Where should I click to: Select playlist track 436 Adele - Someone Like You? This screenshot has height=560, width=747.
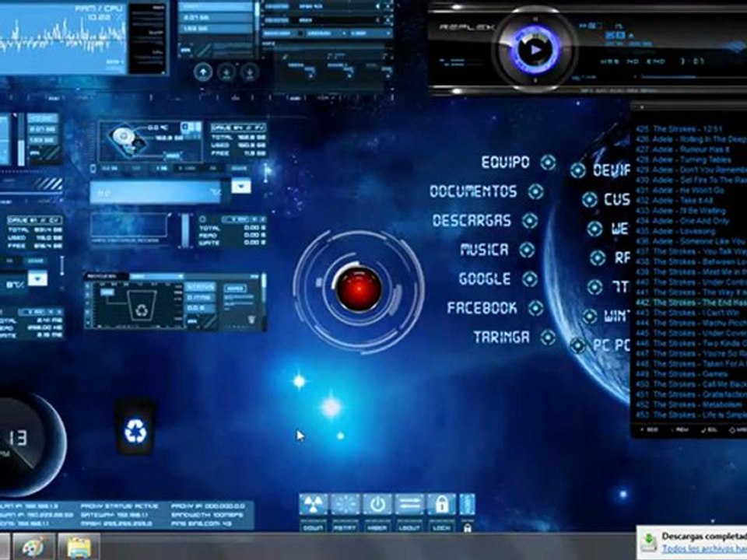coord(691,241)
